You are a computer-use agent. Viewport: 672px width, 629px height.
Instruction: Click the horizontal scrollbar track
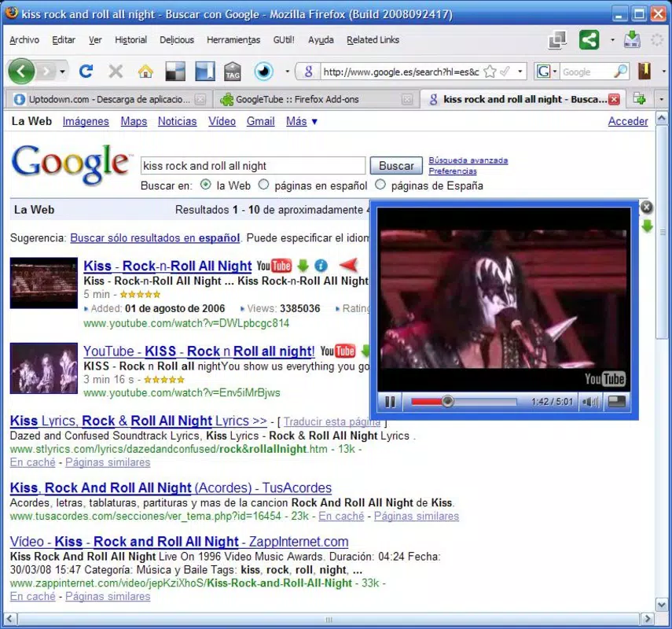point(329,619)
